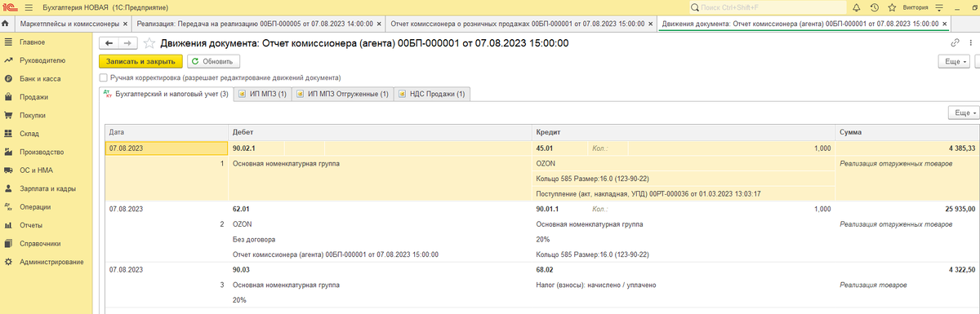Open the Отчеты section
This screenshot has width=980, height=314.
click(x=31, y=225)
